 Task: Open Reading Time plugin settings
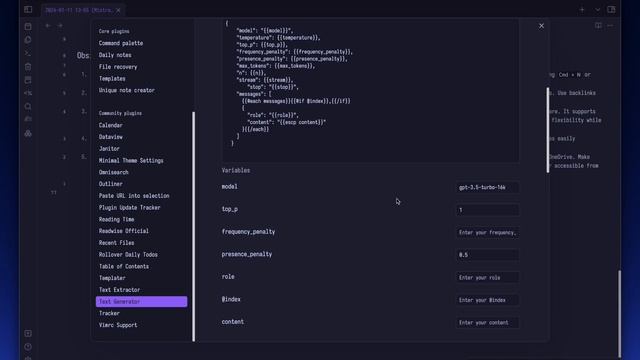[x=116, y=220]
